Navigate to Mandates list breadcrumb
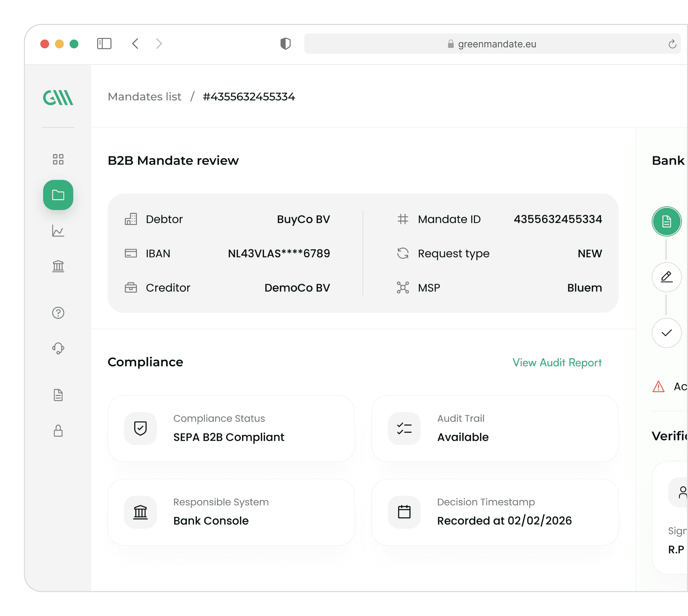 (145, 97)
